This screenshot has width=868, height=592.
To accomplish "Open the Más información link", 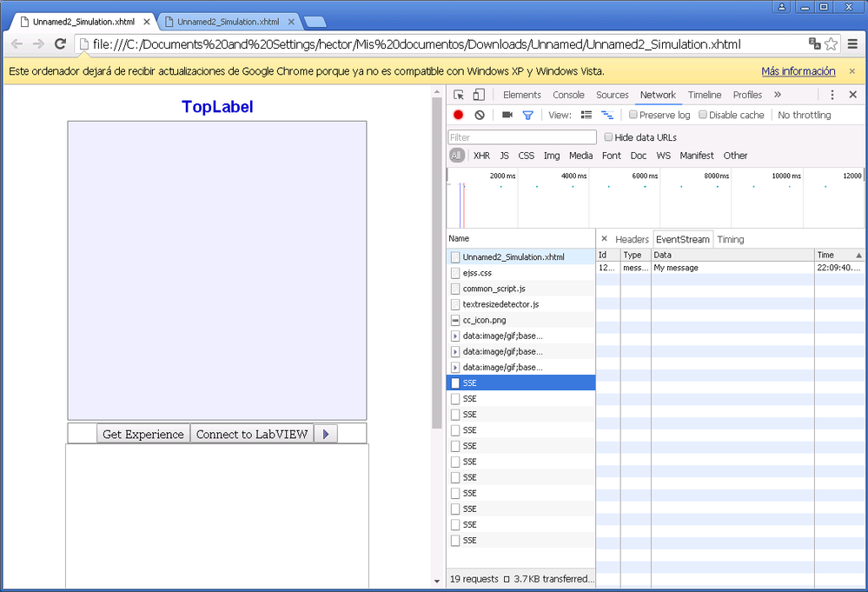I will (798, 71).
